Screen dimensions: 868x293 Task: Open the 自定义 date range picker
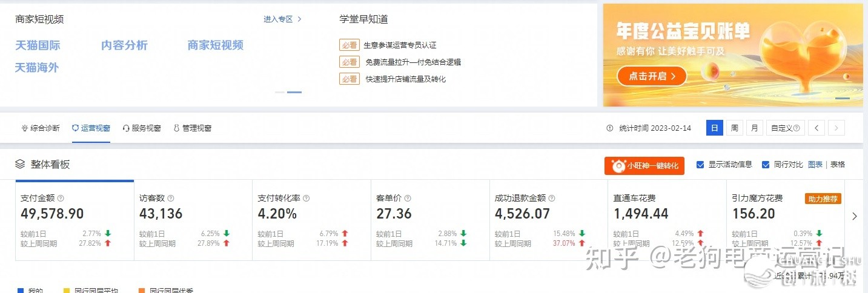[x=784, y=128]
